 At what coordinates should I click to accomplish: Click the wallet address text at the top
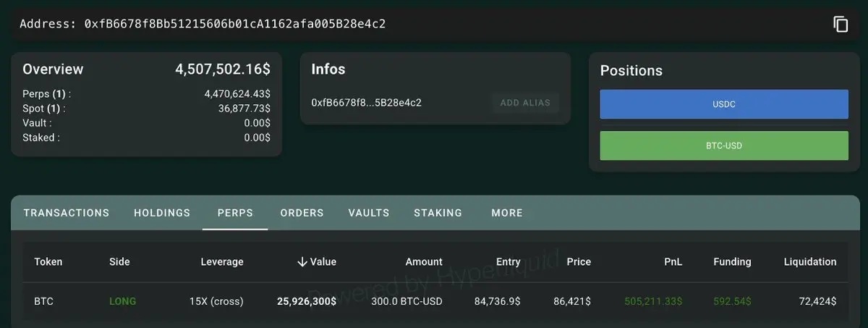coord(234,24)
